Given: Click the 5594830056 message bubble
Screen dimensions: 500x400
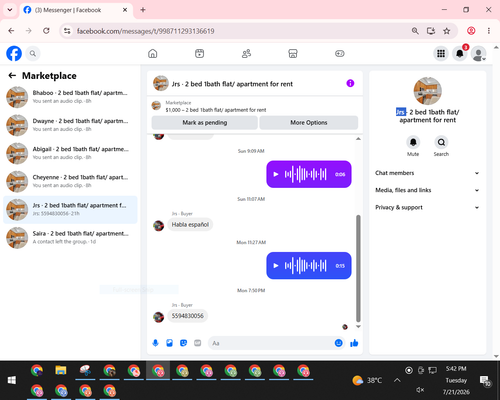Looking at the screenshot, I should coord(188,316).
